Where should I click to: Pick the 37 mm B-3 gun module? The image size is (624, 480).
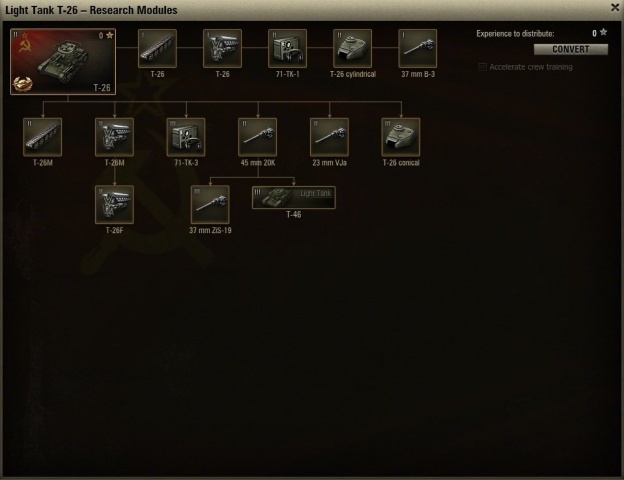[x=417, y=48]
